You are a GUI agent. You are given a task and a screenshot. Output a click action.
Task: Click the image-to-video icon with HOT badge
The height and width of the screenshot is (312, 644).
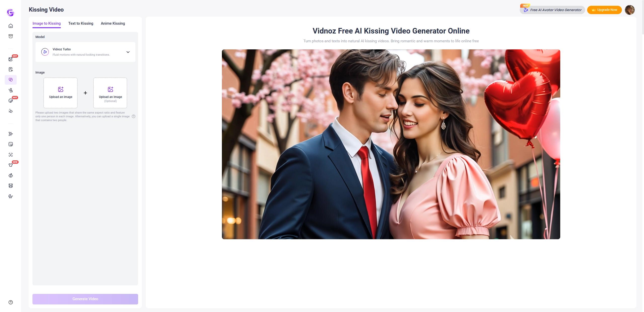(x=11, y=59)
